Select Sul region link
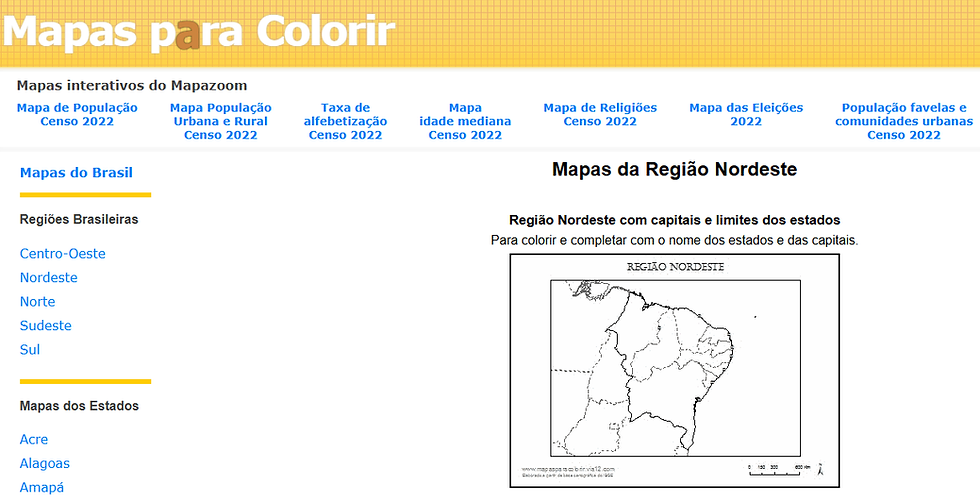980x498 pixels. pos(30,350)
